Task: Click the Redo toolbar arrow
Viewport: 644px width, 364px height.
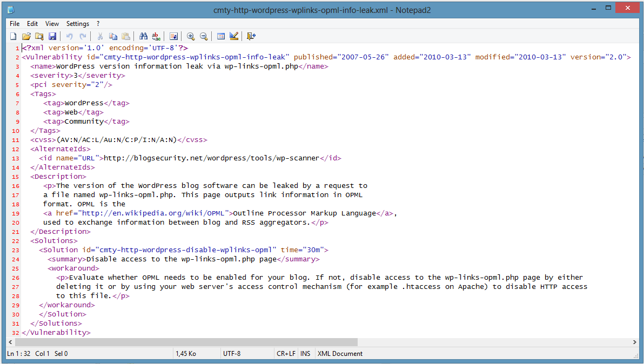Action: click(83, 36)
